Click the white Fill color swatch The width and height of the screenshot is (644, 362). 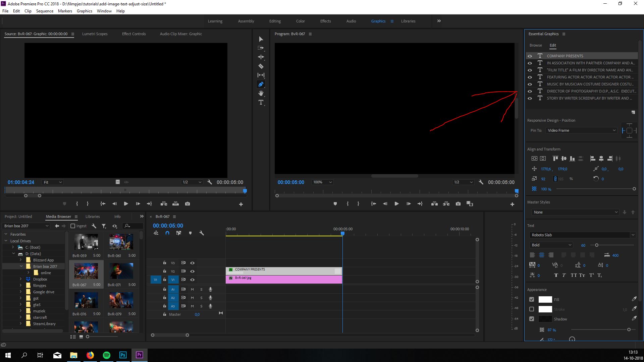pos(545,299)
